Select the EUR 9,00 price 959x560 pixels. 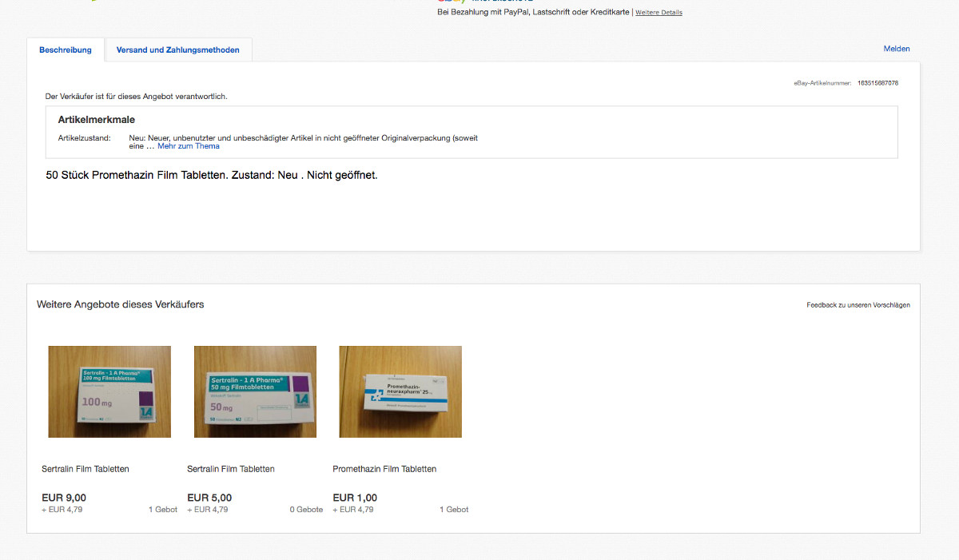coord(64,498)
